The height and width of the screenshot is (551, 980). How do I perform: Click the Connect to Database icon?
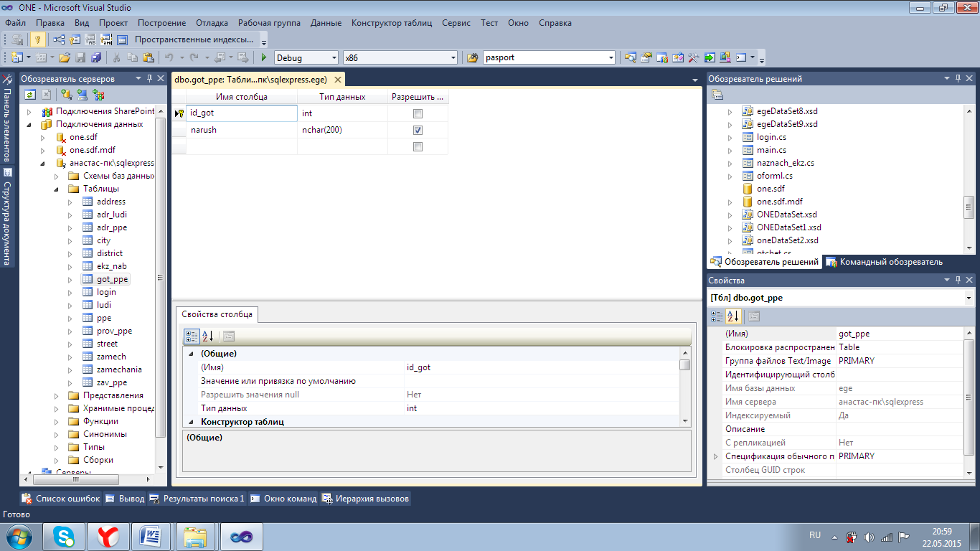click(x=67, y=94)
